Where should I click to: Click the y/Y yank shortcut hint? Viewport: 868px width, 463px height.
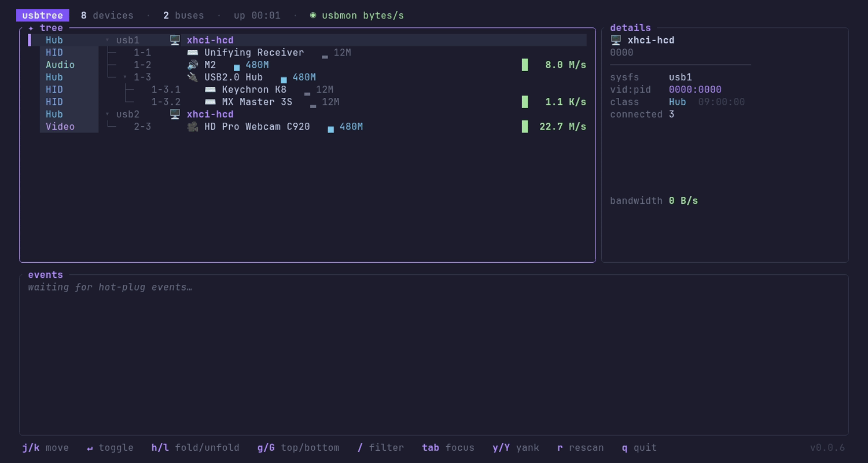coord(516,447)
